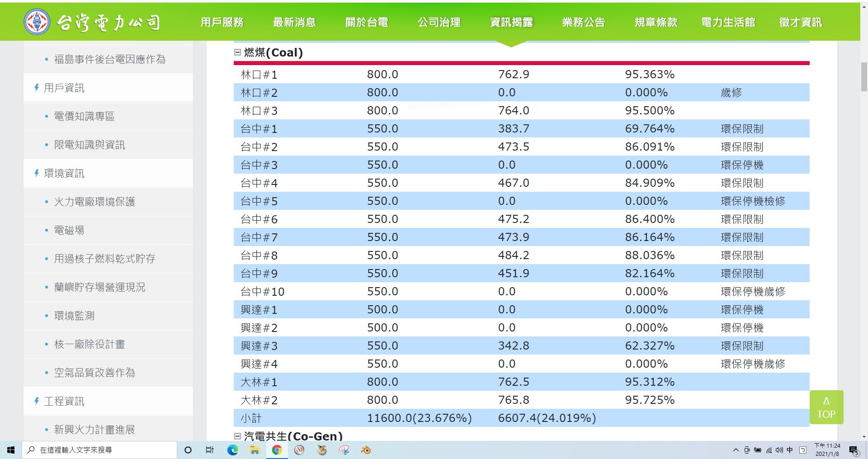The width and height of the screenshot is (868, 459).
Task: Collapse the 汽電共生(Co-Gen) section
Action: 237,436
